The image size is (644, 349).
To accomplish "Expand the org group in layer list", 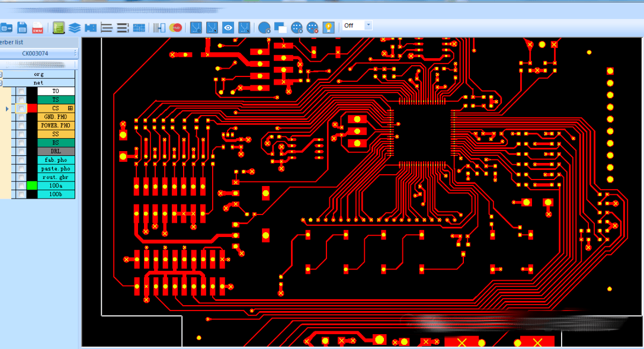I will click(x=1, y=75).
